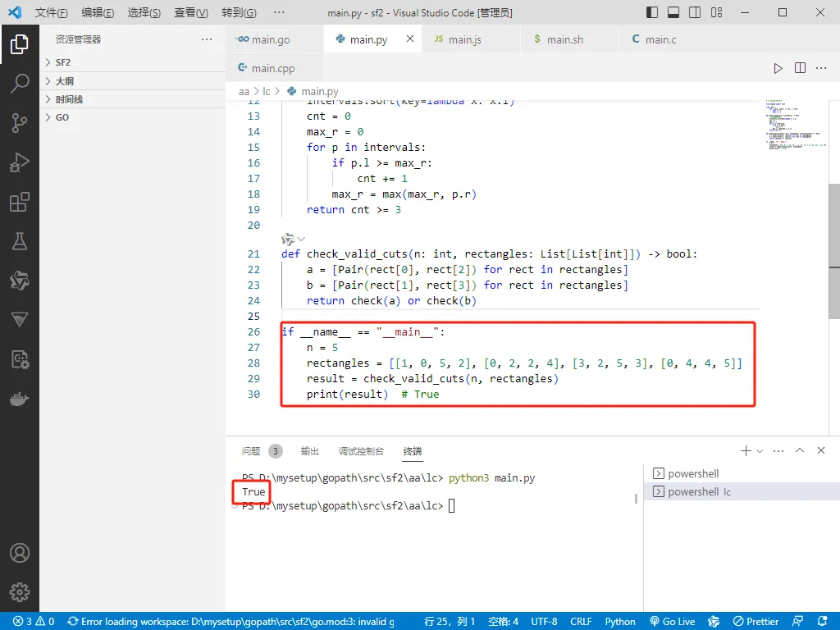Open the Accounts icon in activity bar
The image size is (840, 630).
pos(20,553)
